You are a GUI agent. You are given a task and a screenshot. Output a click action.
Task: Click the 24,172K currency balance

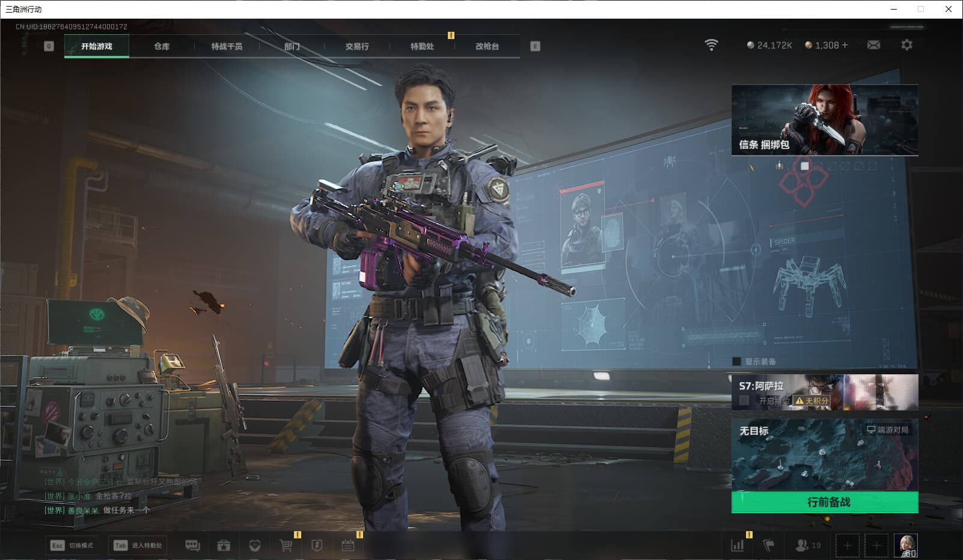(x=769, y=45)
